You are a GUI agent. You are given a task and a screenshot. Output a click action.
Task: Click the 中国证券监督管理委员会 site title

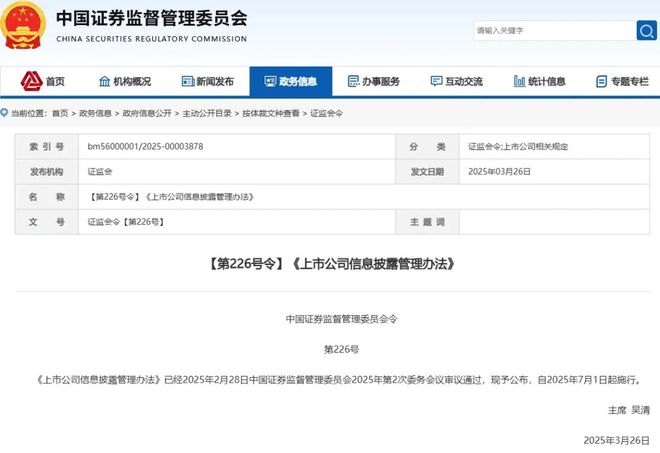coord(152,18)
